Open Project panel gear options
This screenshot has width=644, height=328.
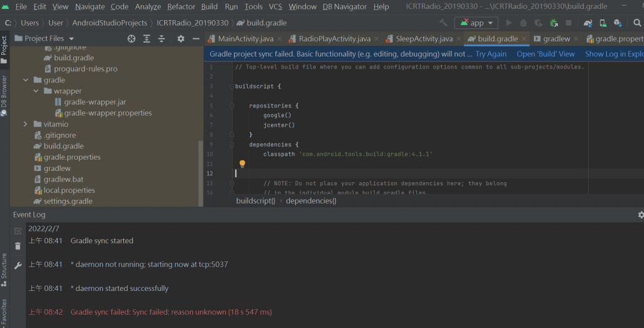point(180,38)
